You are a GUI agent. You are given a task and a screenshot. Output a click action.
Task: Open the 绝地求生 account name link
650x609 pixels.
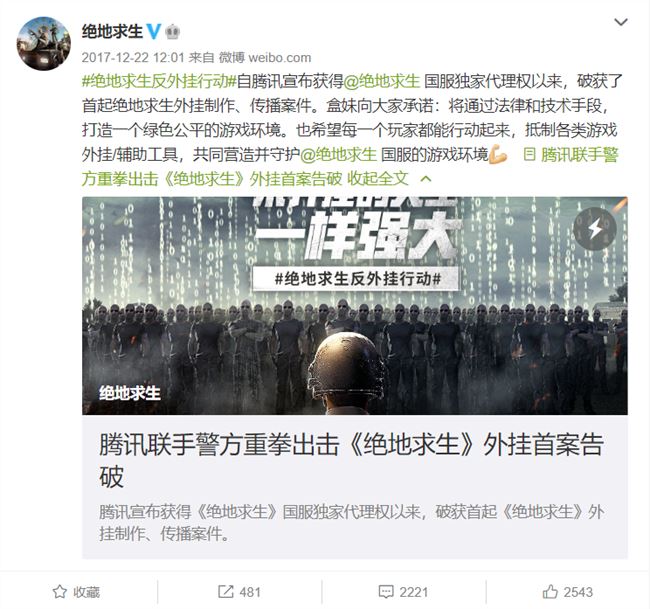[x=112, y=32]
